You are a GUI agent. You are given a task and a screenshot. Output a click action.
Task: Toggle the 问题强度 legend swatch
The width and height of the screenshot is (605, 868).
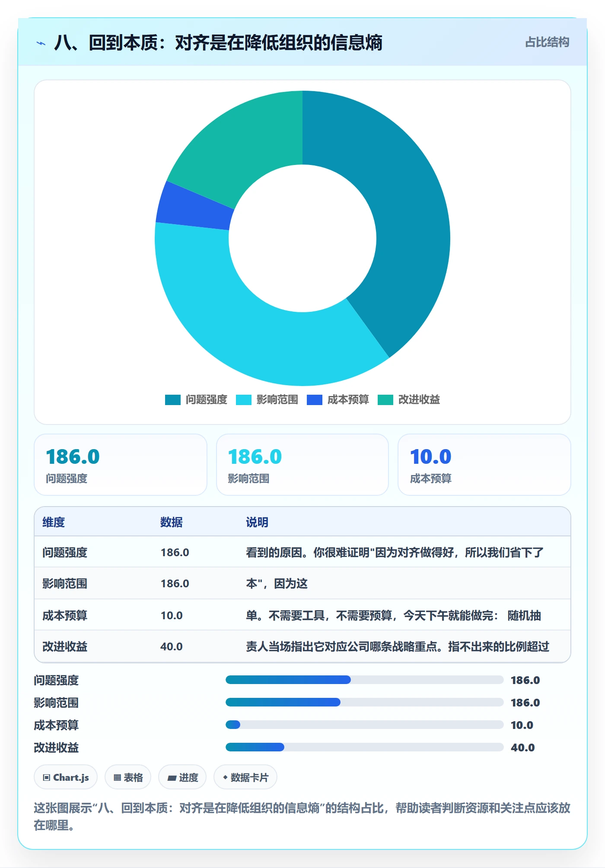[x=172, y=400]
